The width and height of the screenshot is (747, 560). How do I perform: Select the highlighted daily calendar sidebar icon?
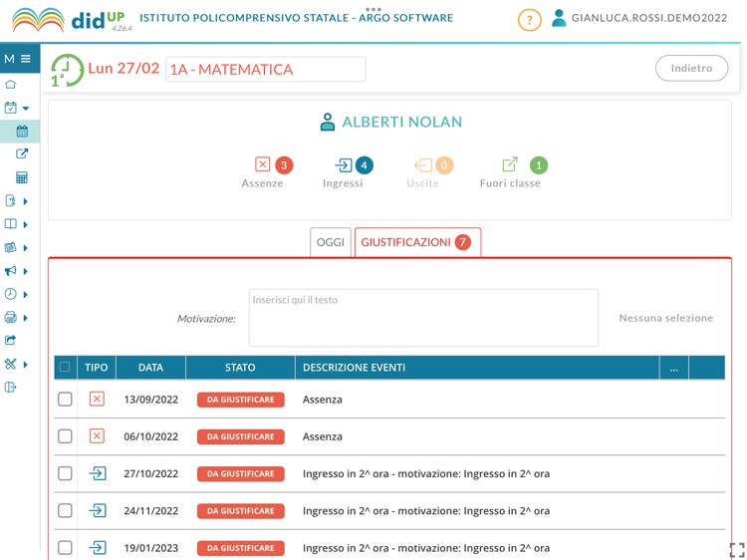(x=22, y=132)
